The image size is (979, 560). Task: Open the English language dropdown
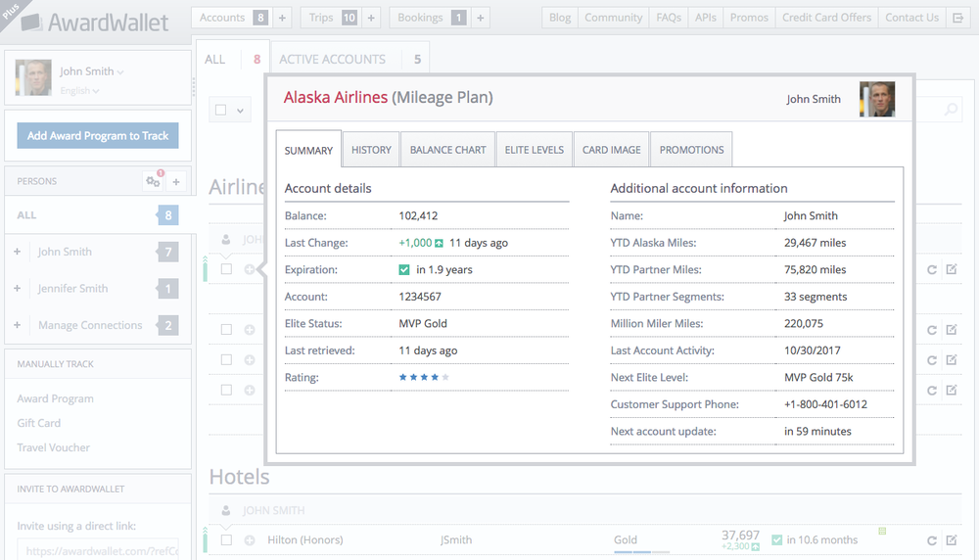[x=79, y=91]
